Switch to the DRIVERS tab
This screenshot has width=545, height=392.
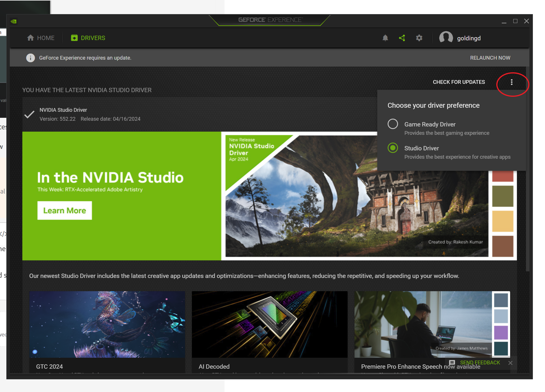[x=87, y=38]
